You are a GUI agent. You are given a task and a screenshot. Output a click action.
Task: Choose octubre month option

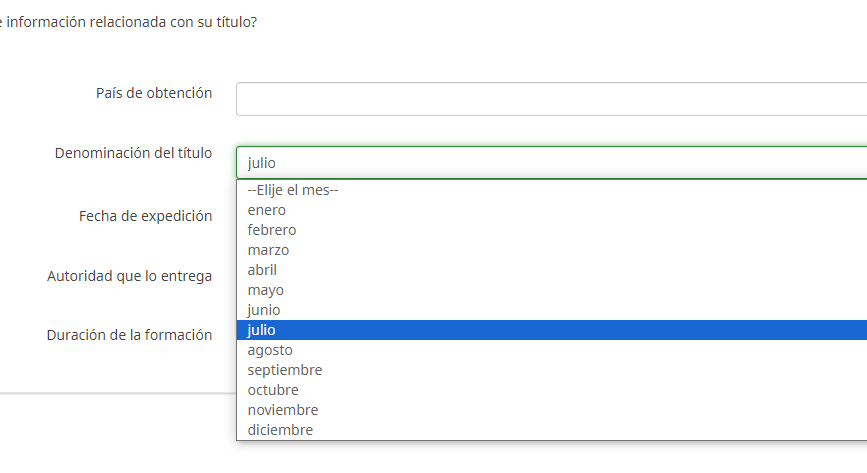coord(273,390)
